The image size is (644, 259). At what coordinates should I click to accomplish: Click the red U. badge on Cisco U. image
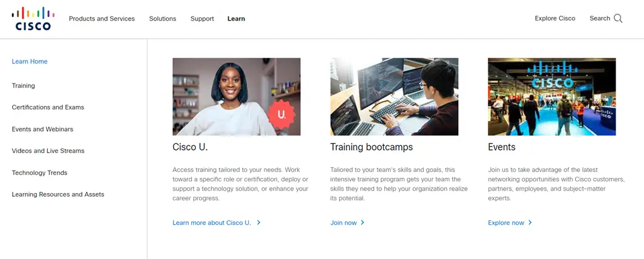click(281, 114)
